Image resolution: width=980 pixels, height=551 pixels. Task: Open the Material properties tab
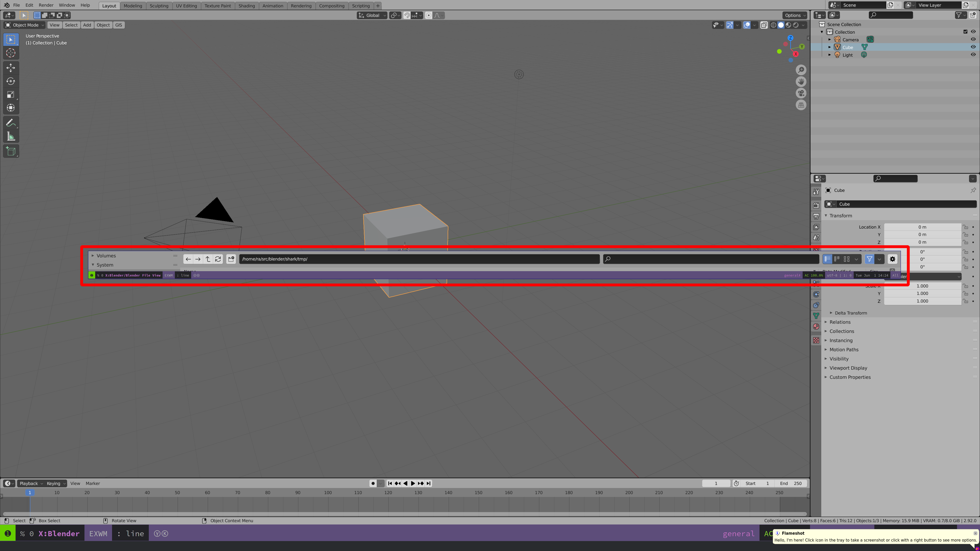click(816, 327)
